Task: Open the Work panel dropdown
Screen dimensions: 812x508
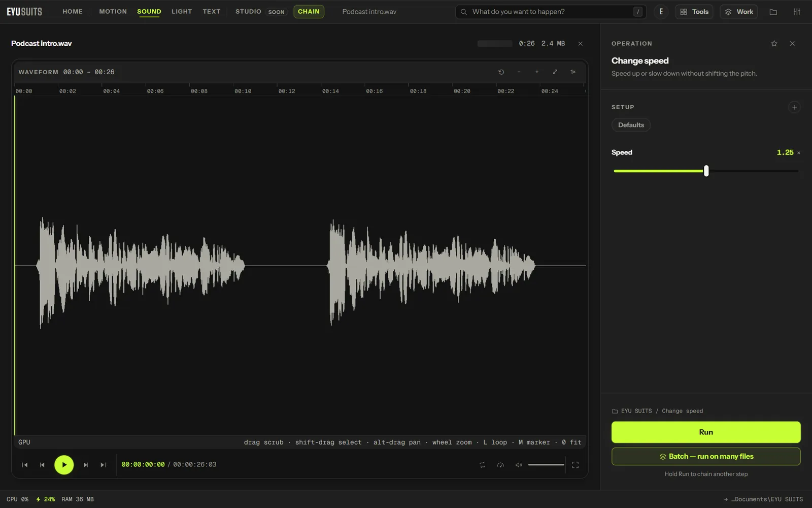Action: point(739,12)
